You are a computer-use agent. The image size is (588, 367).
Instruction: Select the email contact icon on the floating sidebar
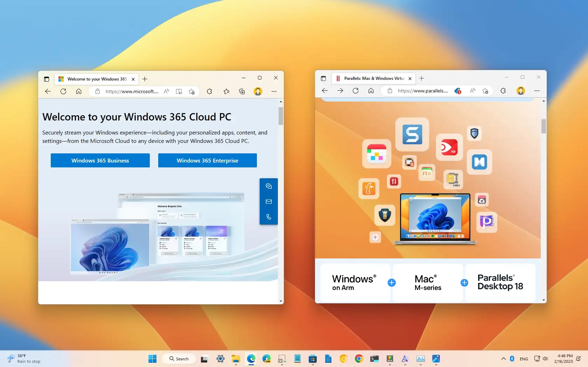(x=268, y=201)
